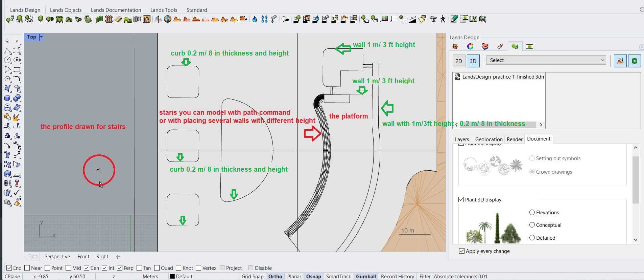Click the row of posts icon
644x280 pixels.
[x=137, y=19]
